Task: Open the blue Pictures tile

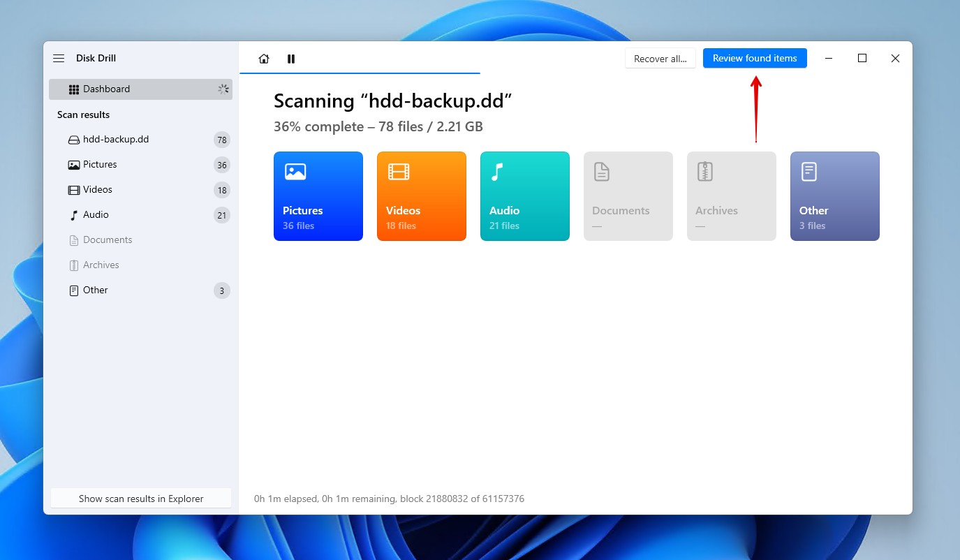Action: click(x=318, y=196)
